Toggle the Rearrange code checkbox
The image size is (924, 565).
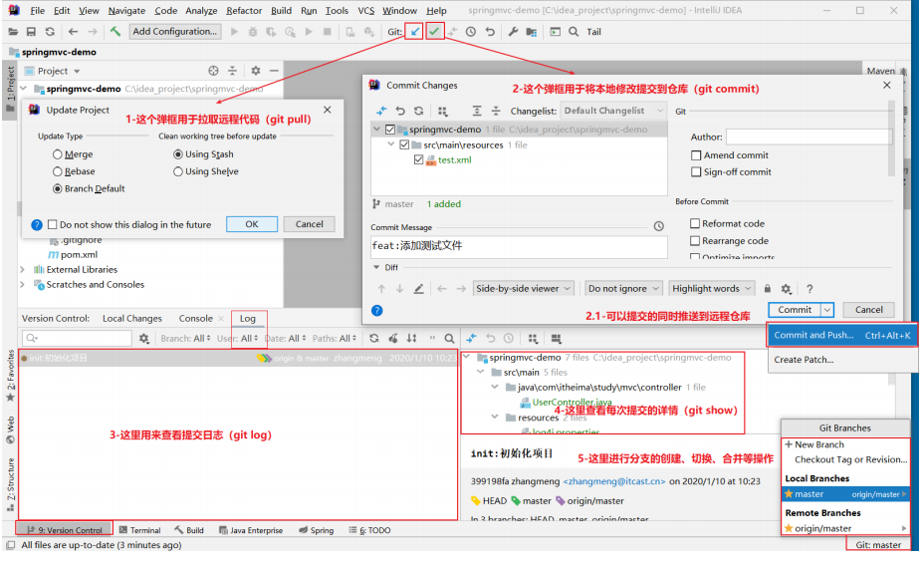695,241
